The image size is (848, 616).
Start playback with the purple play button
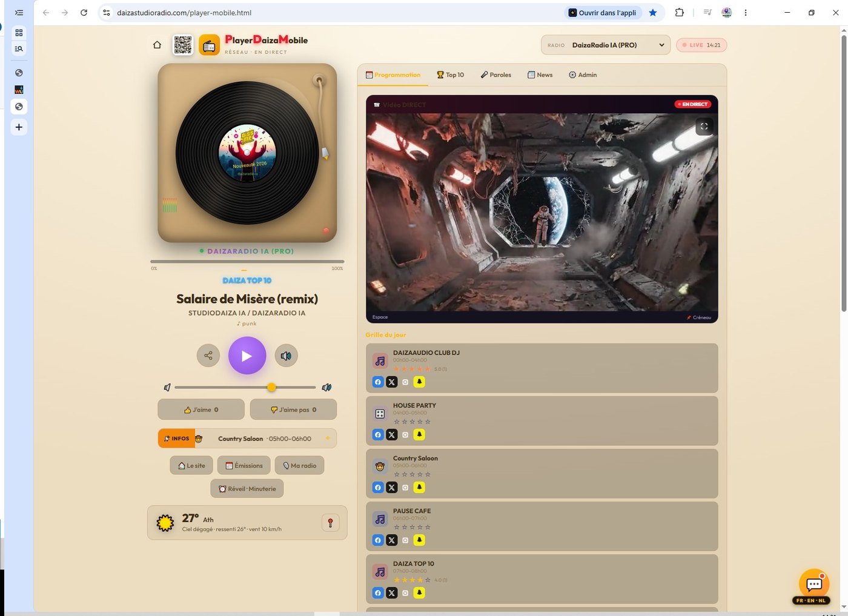[247, 356]
